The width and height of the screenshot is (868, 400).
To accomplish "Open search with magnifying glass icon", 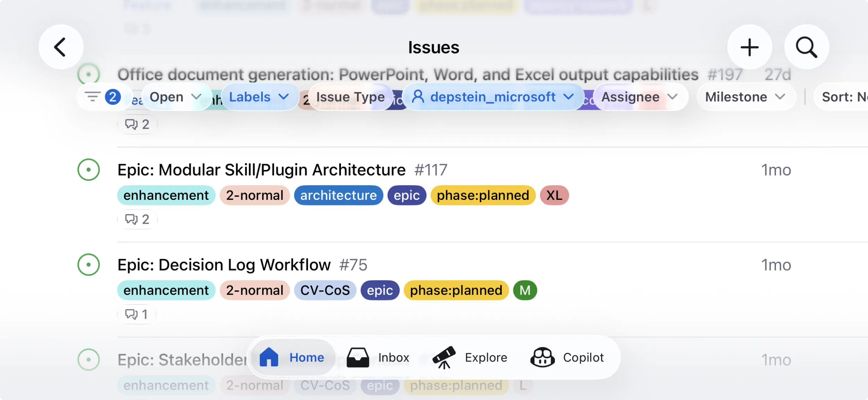I will point(806,47).
